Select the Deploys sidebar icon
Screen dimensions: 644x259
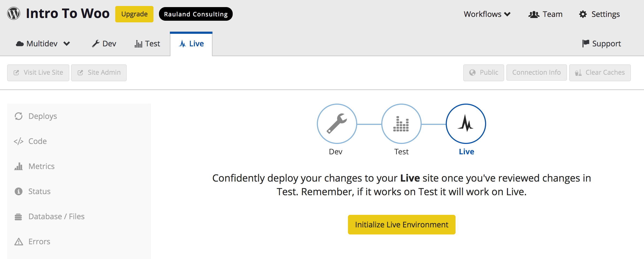pos(19,116)
